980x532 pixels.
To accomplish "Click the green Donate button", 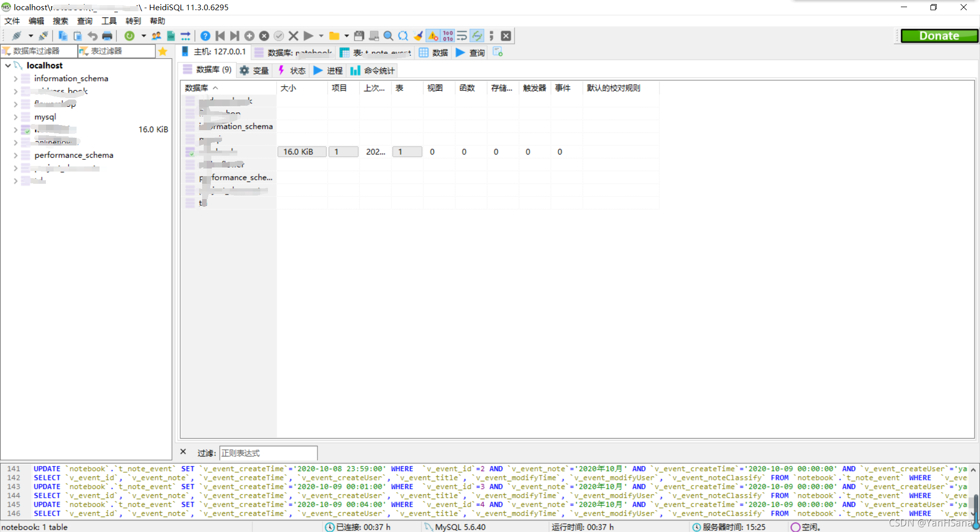I will 939,36.
